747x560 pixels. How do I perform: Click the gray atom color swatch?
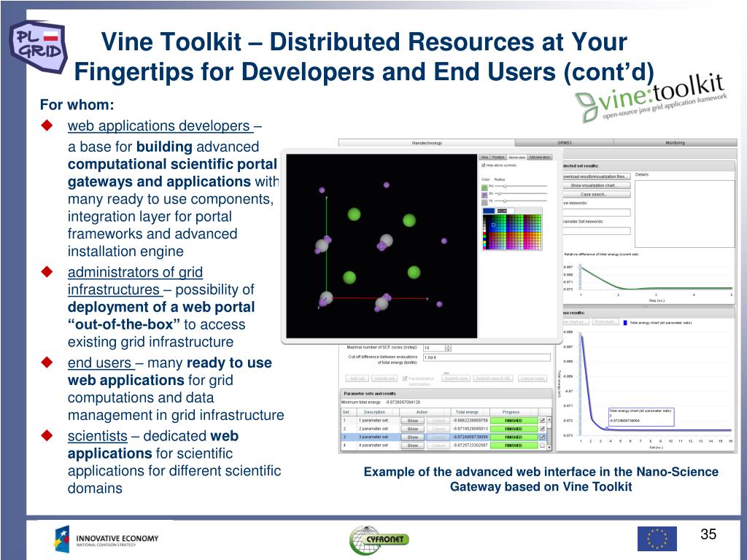point(484,203)
